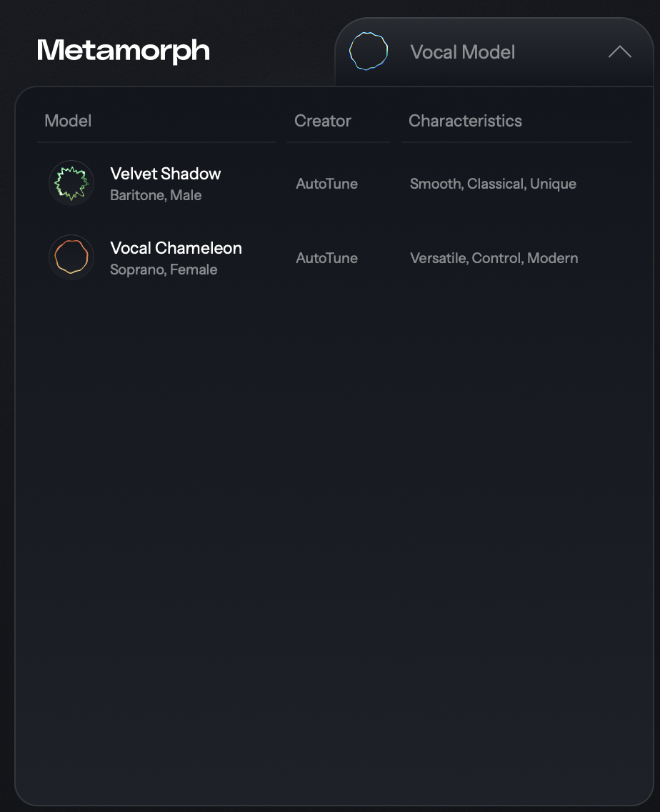The height and width of the screenshot is (812, 660).
Task: Click Versatile, Control, Modern characteristics text
Action: point(494,258)
